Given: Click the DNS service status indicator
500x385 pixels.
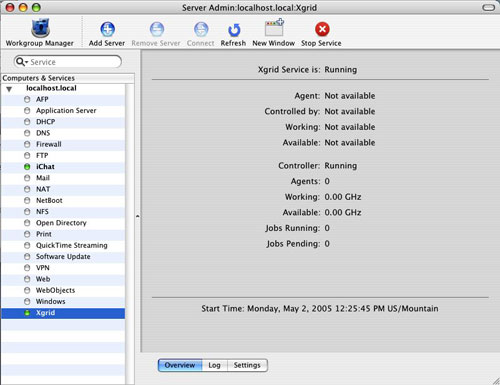Looking at the screenshot, I should 27,133.
